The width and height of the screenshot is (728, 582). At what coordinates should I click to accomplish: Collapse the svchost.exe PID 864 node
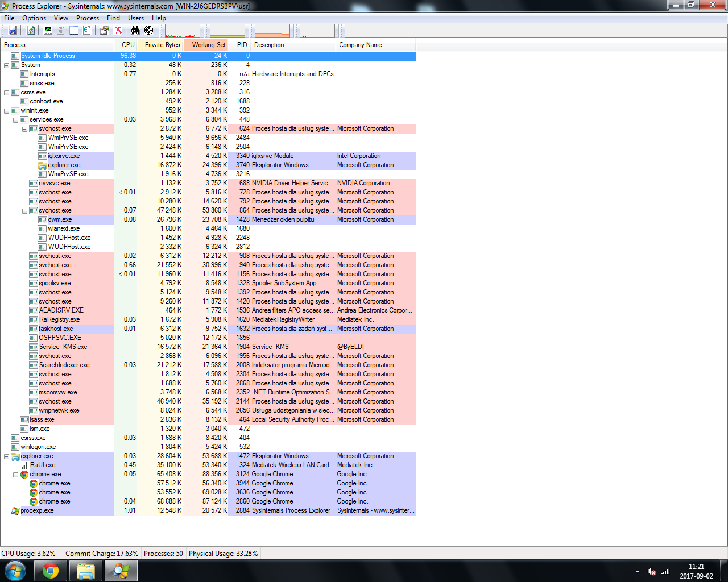click(24, 210)
